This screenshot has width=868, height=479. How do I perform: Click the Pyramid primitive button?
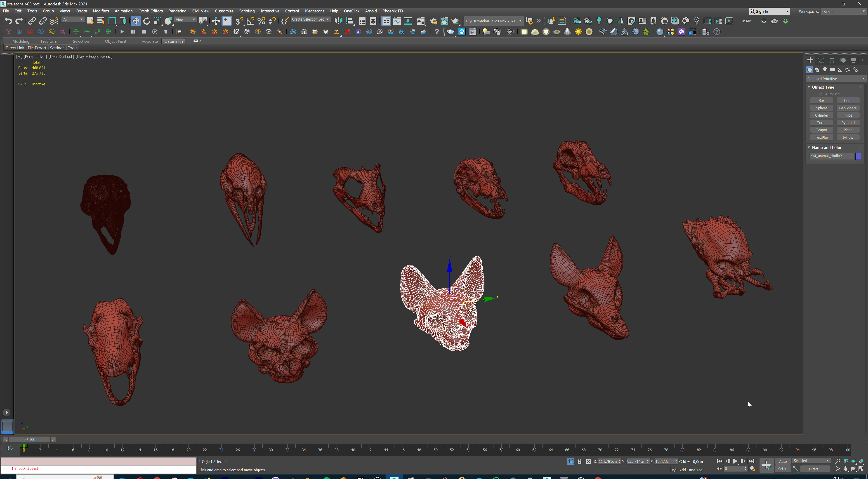pos(848,123)
